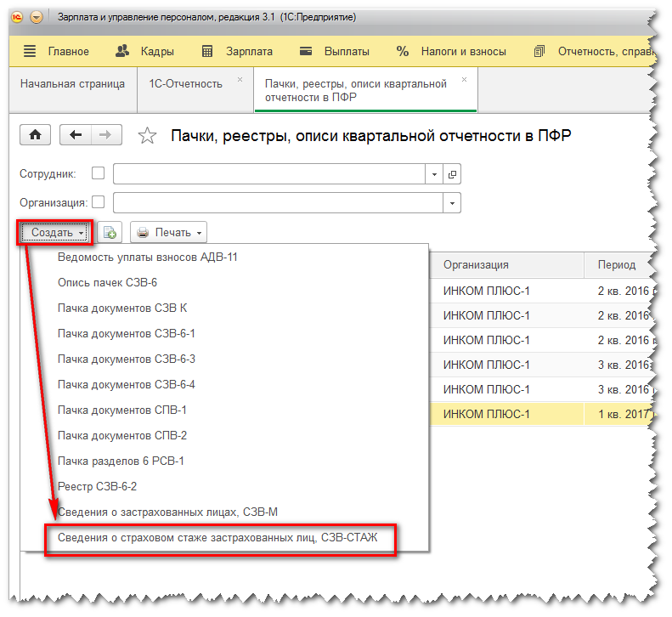Navigate back with the left arrow

click(x=76, y=135)
